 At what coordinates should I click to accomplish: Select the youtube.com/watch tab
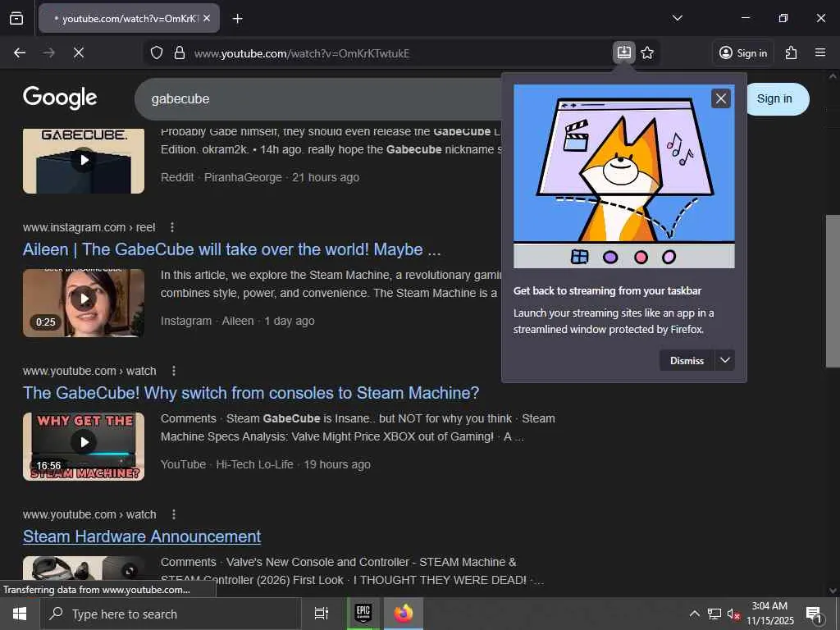pos(129,18)
